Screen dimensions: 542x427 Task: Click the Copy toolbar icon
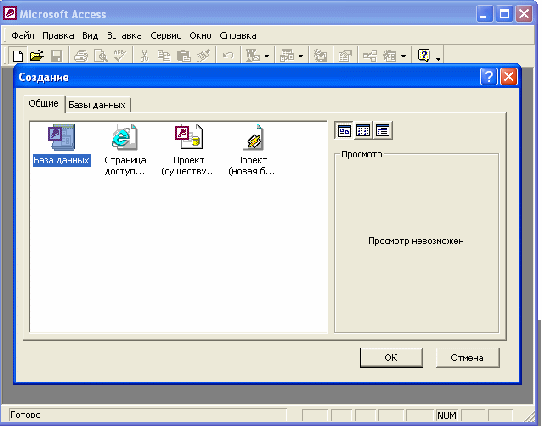(164, 56)
